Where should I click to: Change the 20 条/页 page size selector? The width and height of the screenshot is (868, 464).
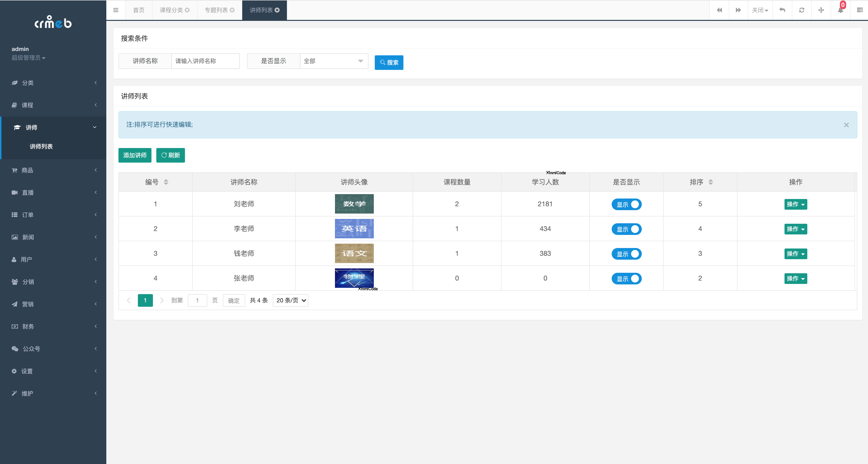pyautogui.click(x=291, y=300)
